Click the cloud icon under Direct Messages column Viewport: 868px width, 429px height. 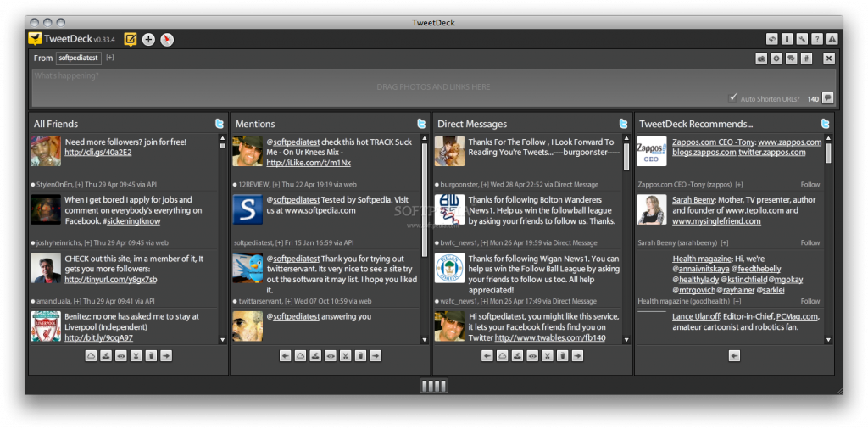[503, 356]
